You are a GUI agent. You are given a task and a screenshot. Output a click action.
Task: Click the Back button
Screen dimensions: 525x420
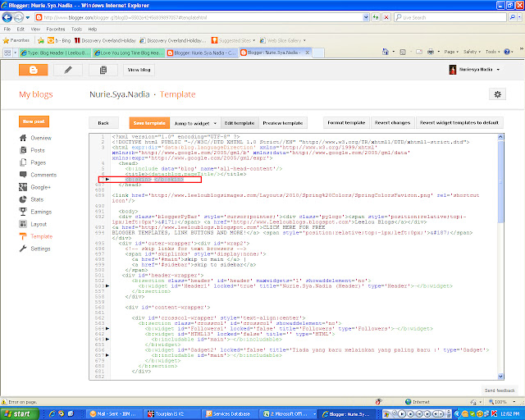coord(103,123)
